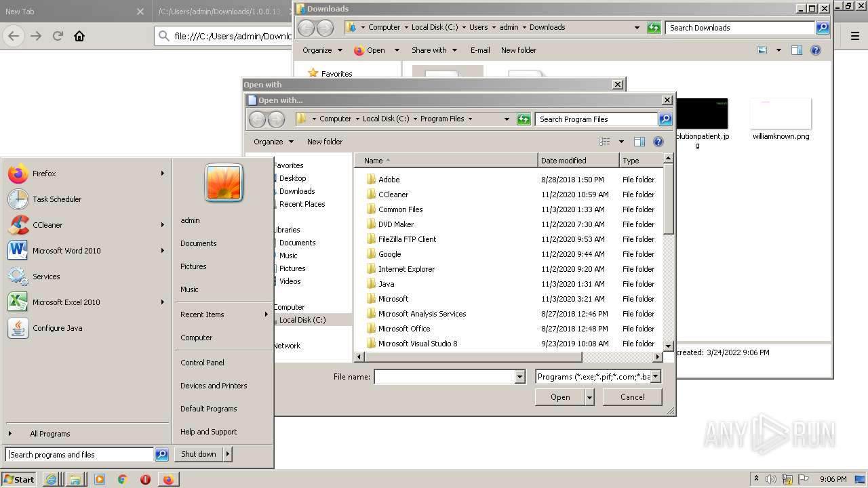Open Help and Support

click(209, 432)
